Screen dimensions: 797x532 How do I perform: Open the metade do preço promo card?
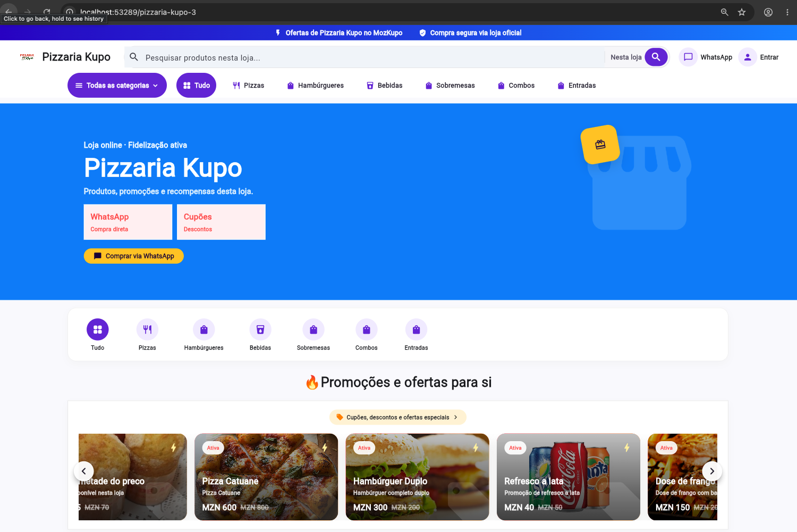(133, 477)
